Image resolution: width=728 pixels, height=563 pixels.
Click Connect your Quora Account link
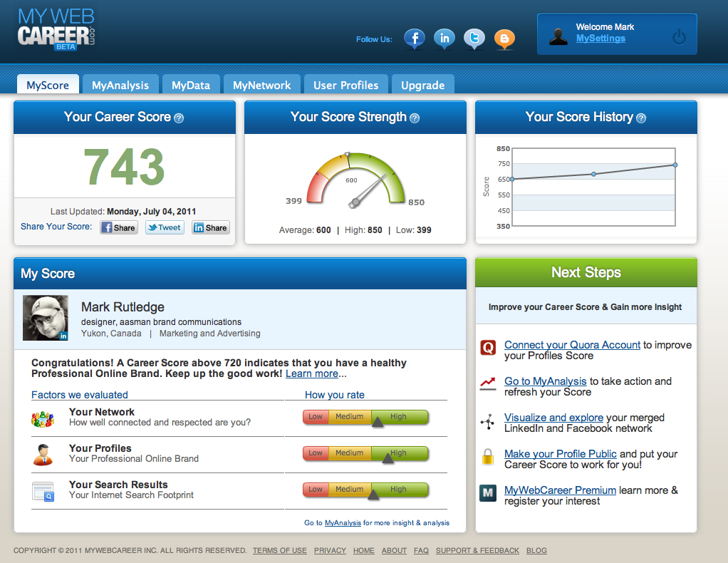pyautogui.click(x=572, y=345)
